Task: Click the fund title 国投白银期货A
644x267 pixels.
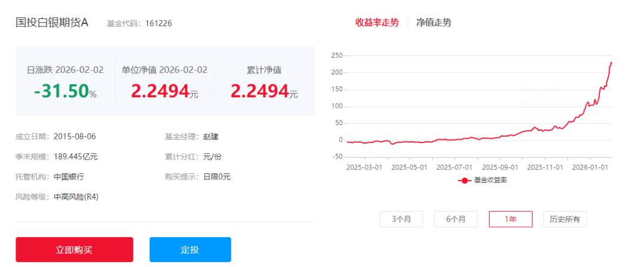Action: (x=52, y=23)
